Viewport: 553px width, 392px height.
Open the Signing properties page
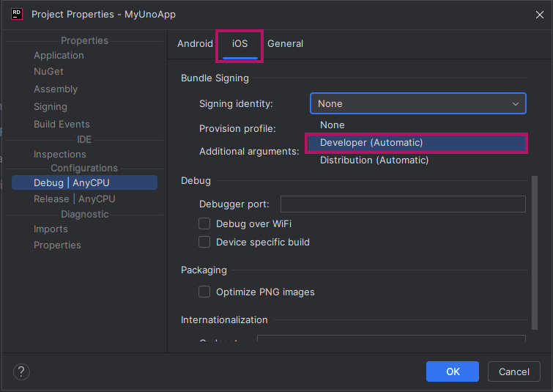tap(51, 106)
